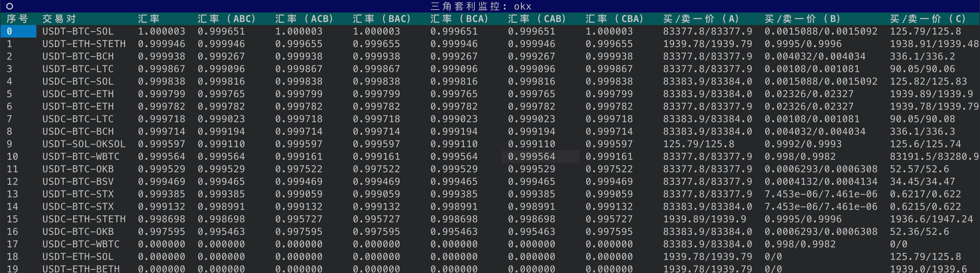Click the 0.998/0.9982 price in USDT-BTC-WBTC row
Image resolution: width=980 pixels, height=273 pixels.
800,156
